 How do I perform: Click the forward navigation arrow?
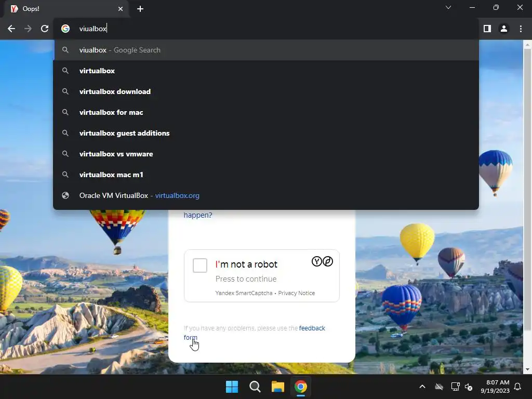pos(28,29)
